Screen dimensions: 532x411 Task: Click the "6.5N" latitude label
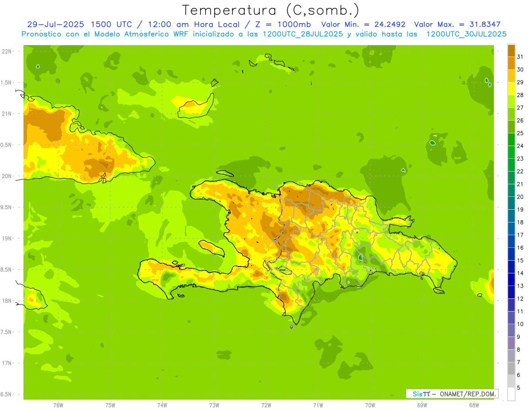(6, 394)
